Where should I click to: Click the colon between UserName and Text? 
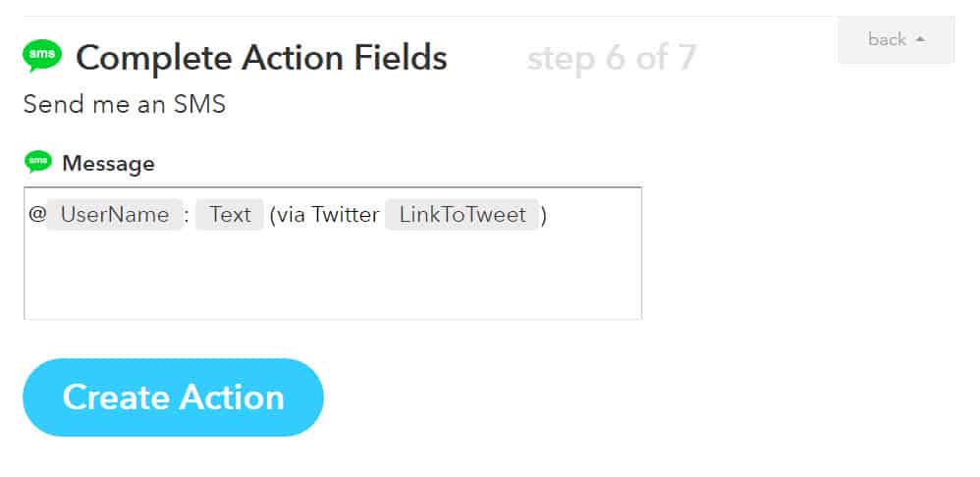click(187, 215)
